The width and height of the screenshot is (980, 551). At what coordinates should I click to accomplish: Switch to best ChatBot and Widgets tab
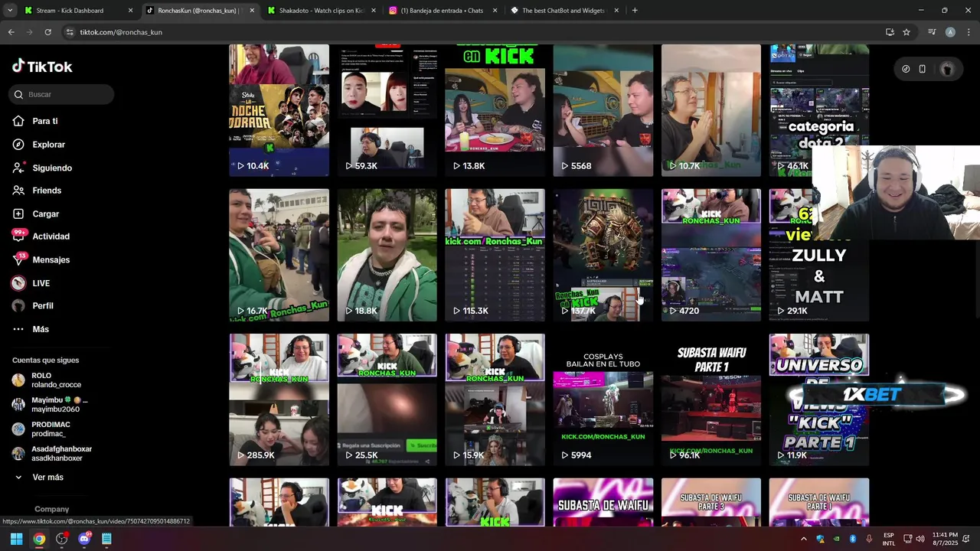tap(564, 11)
